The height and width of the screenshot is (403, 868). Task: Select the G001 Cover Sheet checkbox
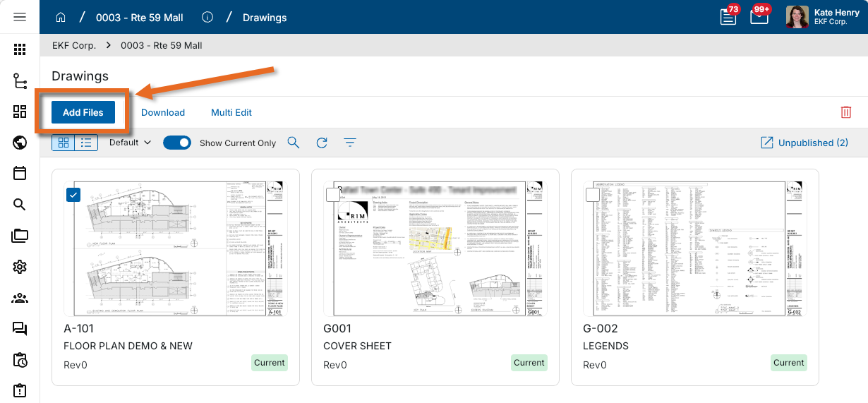333,195
